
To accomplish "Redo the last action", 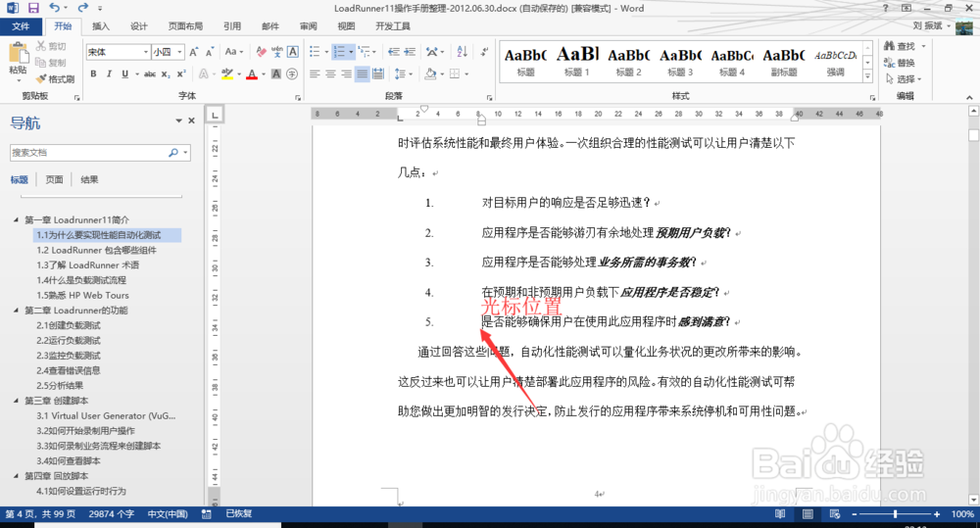I will click(x=82, y=8).
